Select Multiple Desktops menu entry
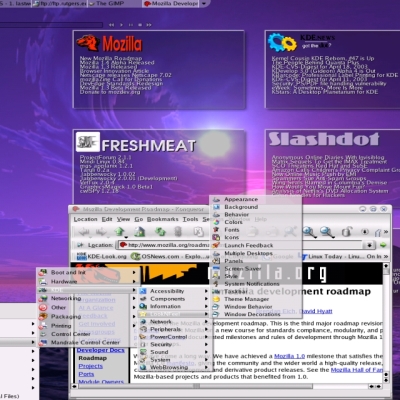Viewport: 400px width, 400px height. tap(256, 253)
